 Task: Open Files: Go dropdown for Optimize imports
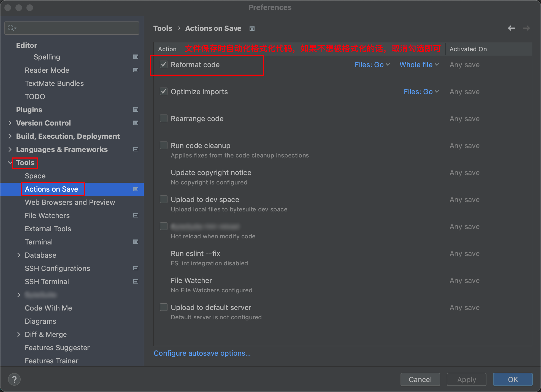click(x=421, y=92)
